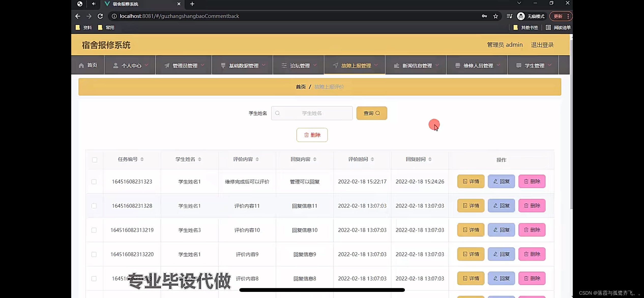This screenshot has width=644, height=298.
Task: Open the tab search chevron in title bar
Action: click(x=519, y=3)
